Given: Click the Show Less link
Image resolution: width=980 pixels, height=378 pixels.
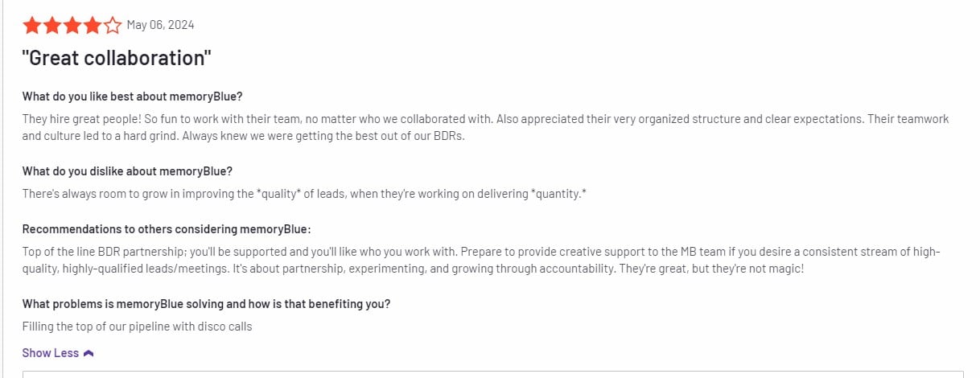Looking at the screenshot, I should pyautogui.click(x=51, y=353).
